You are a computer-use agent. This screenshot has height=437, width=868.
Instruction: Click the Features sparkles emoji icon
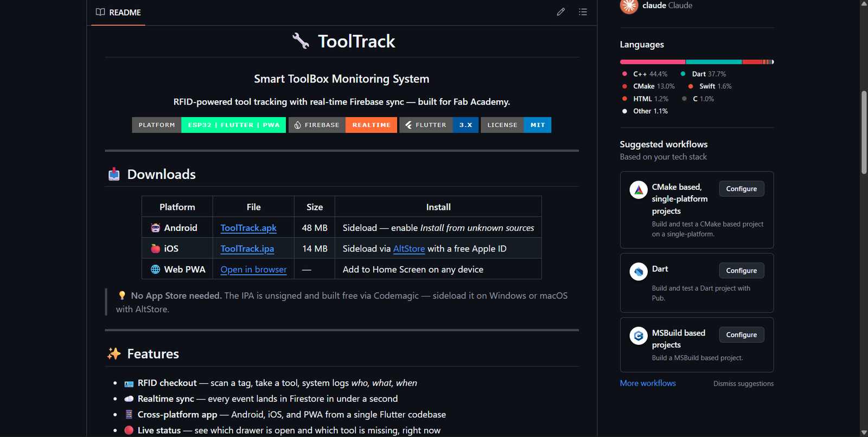pyautogui.click(x=114, y=354)
